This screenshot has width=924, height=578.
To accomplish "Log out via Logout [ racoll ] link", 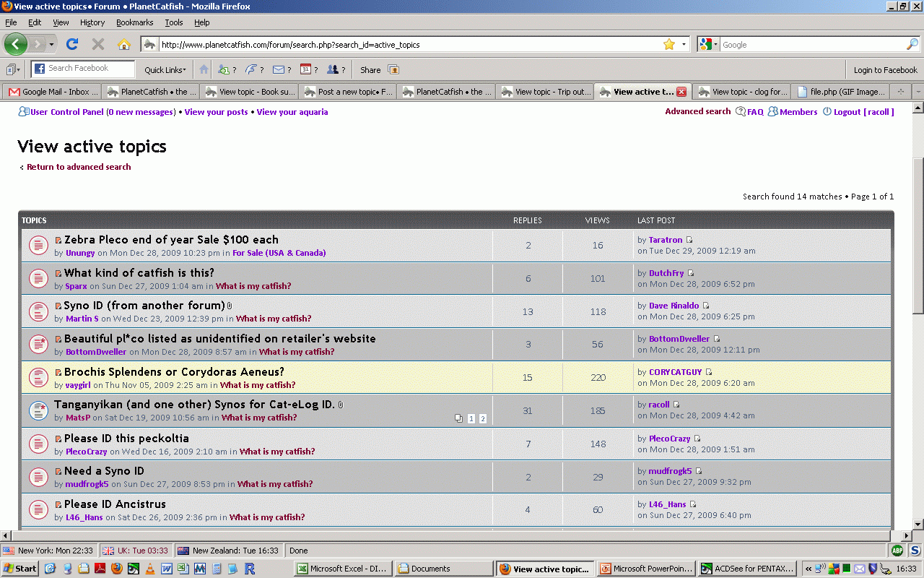I will pyautogui.click(x=864, y=112).
